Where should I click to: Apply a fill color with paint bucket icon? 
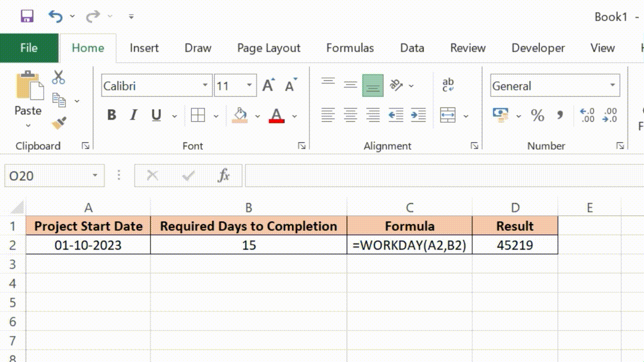[x=240, y=115]
